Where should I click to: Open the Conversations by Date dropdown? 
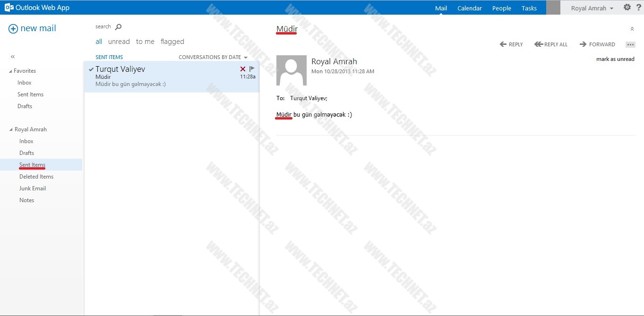(213, 57)
